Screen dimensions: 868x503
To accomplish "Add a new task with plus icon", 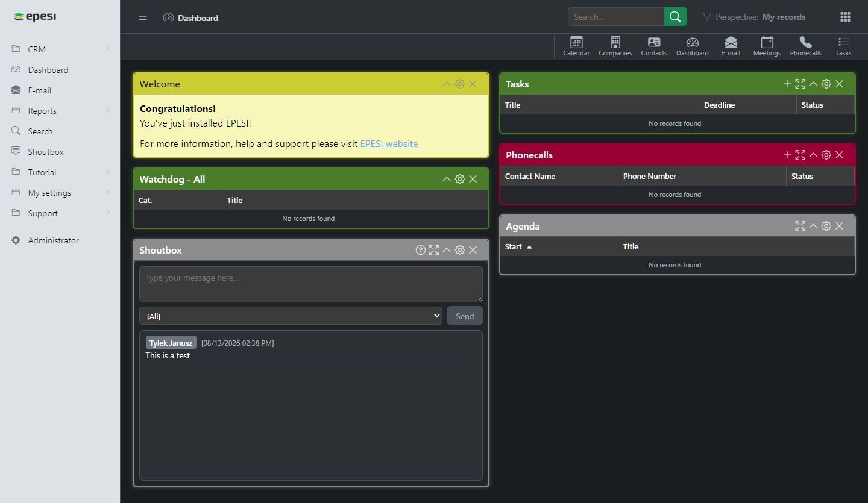I will click(787, 84).
